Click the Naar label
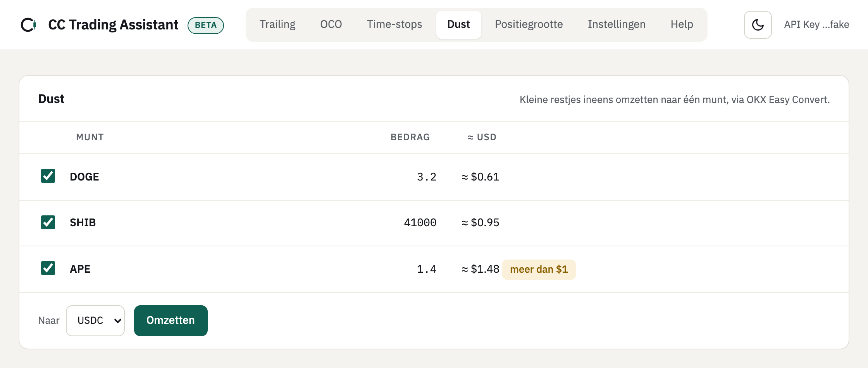The height and width of the screenshot is (368, 868). (x=49, y=321)
